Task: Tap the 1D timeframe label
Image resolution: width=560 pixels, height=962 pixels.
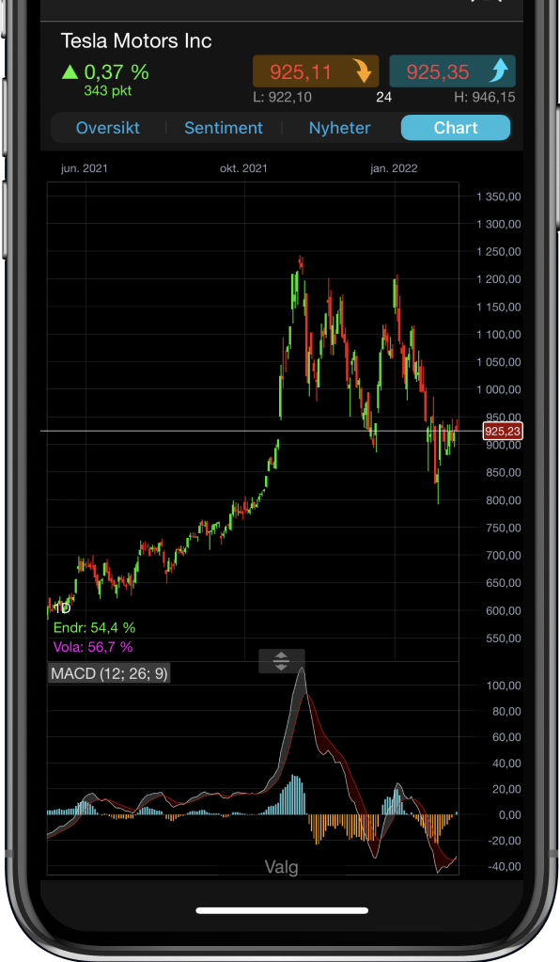Action: [x=62, y=608]
